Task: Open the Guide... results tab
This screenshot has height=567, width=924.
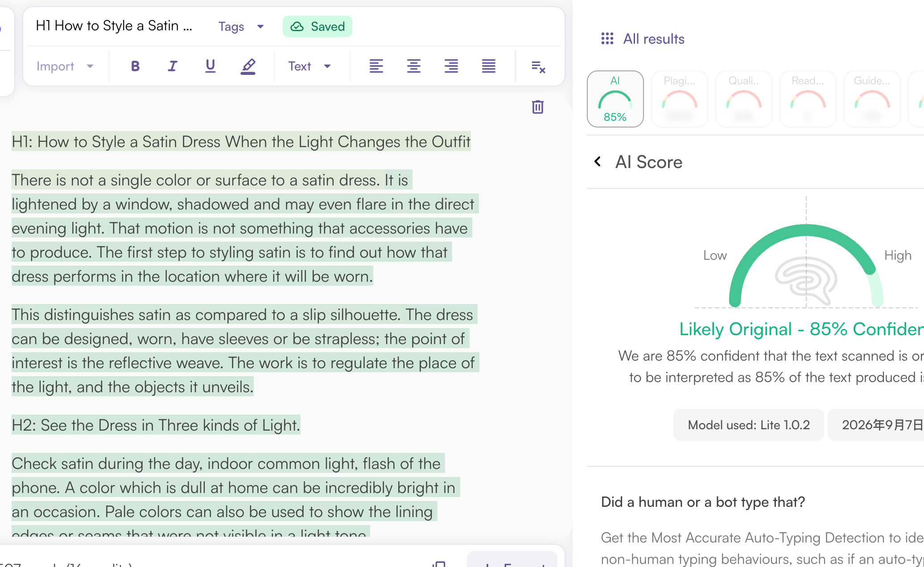Action: coord(872,99)
